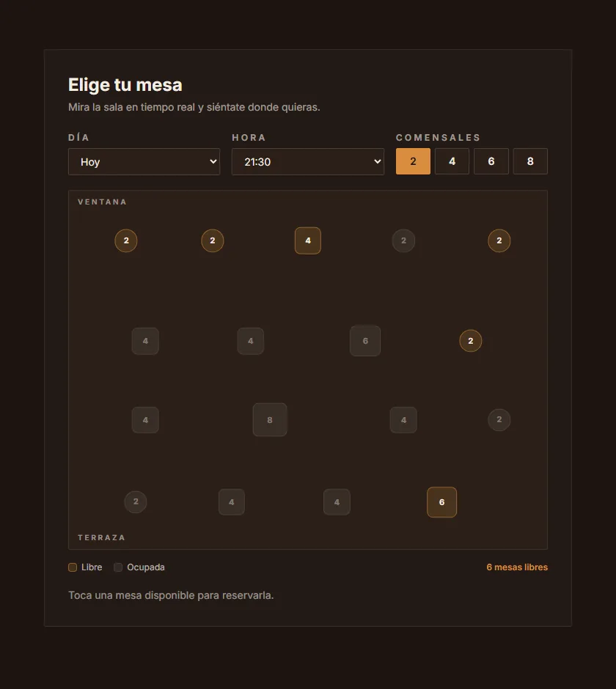Image resolution: width=616 pixels, height=689 pixels.
Task: Click the occupied 8-seat table
Action: (x=270, y=420)
